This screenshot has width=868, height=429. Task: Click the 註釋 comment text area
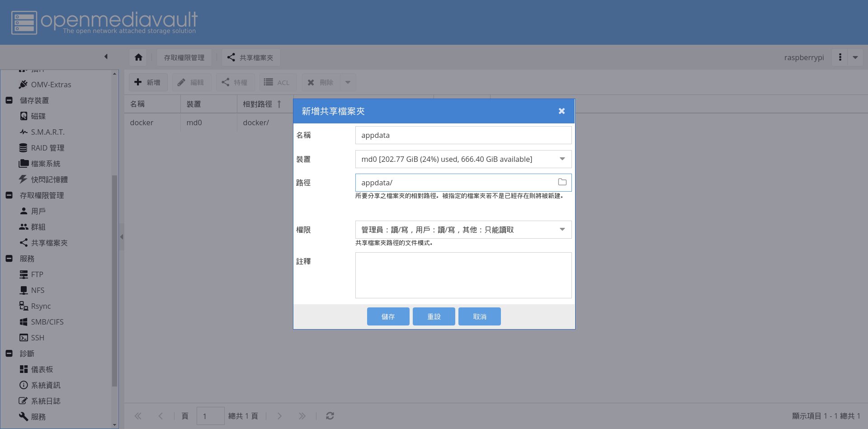(463, 275)
